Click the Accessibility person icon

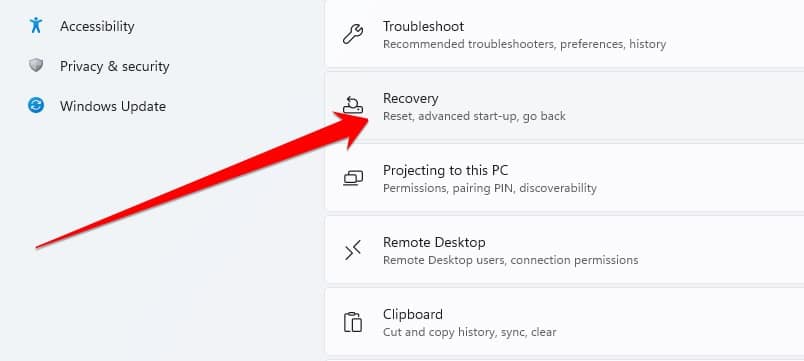tap(35, 25)
